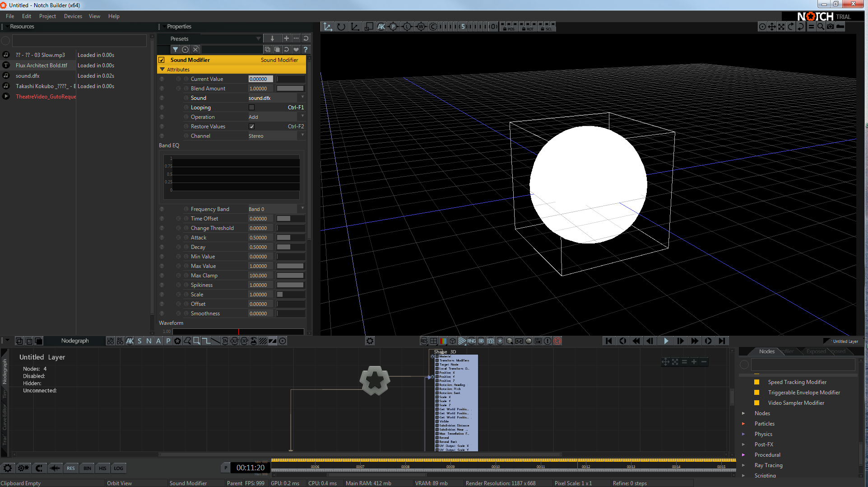Enable the Looping checkbox
The image size is (868, 487).
(251, 108)
